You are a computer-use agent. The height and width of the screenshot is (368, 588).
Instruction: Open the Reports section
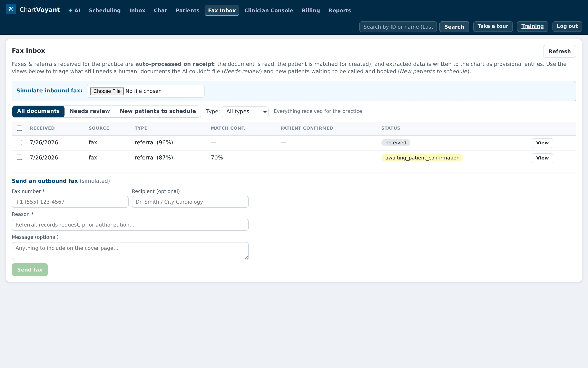click(340, 10)
